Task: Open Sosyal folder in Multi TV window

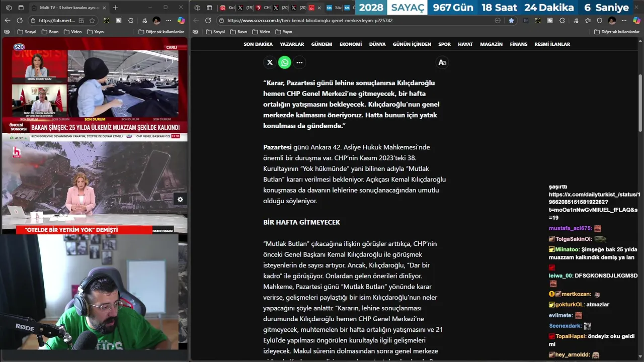Action: coord(27,32)
